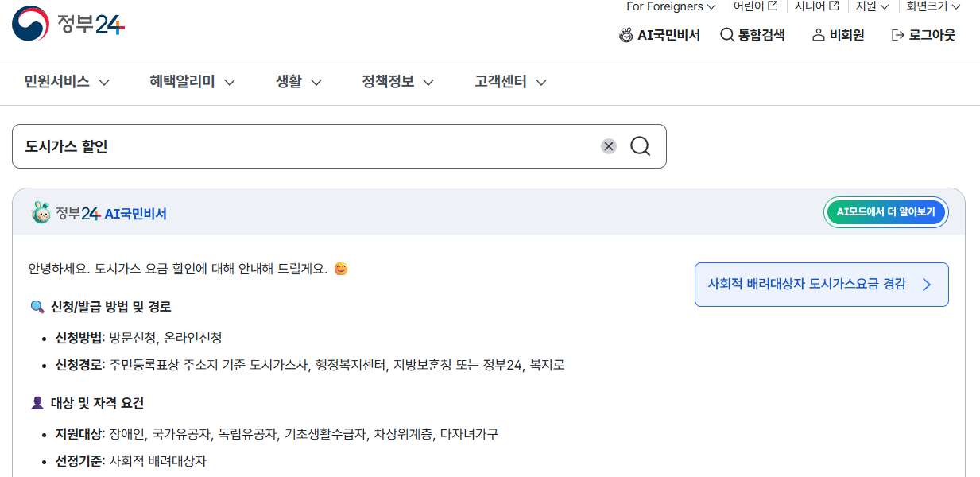
Task: Clear the search text with the X icon
Action: pos(609,146)
